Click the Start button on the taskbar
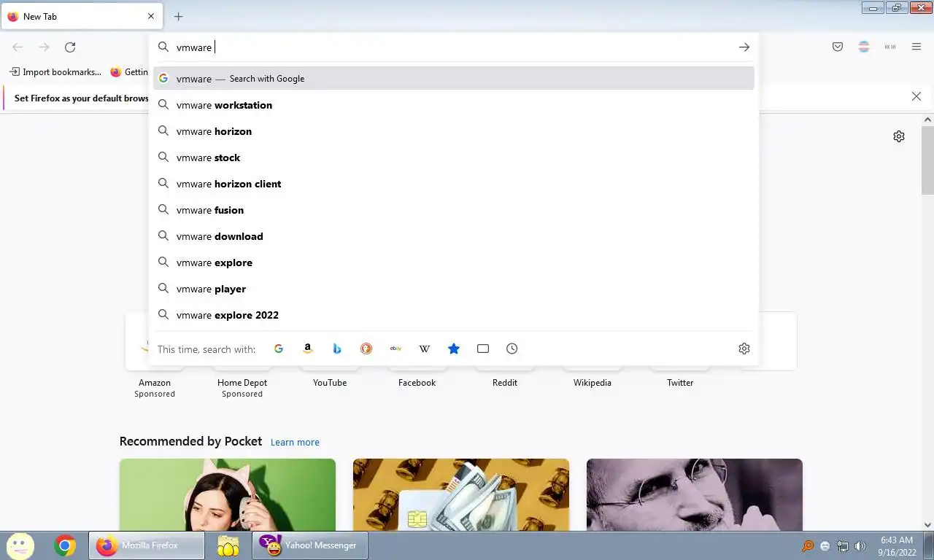Screen dimensions: 934x560 20,545
